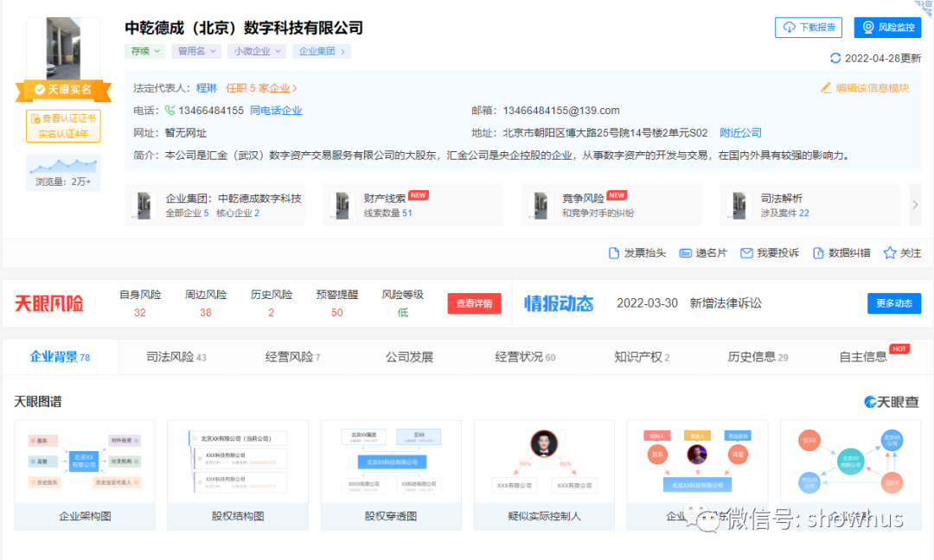
Task: Expand the 曾用名 former name dropdown
Action: (x=196, y=51)
